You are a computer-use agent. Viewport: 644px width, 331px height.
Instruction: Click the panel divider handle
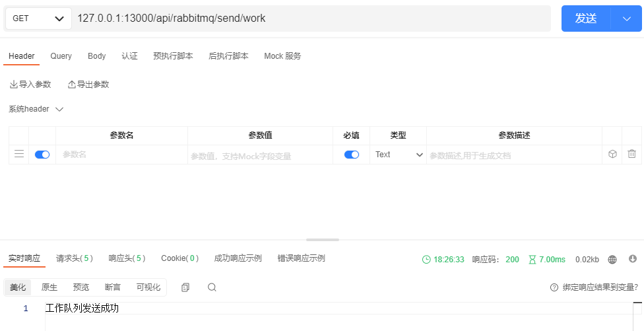(323, 240)
